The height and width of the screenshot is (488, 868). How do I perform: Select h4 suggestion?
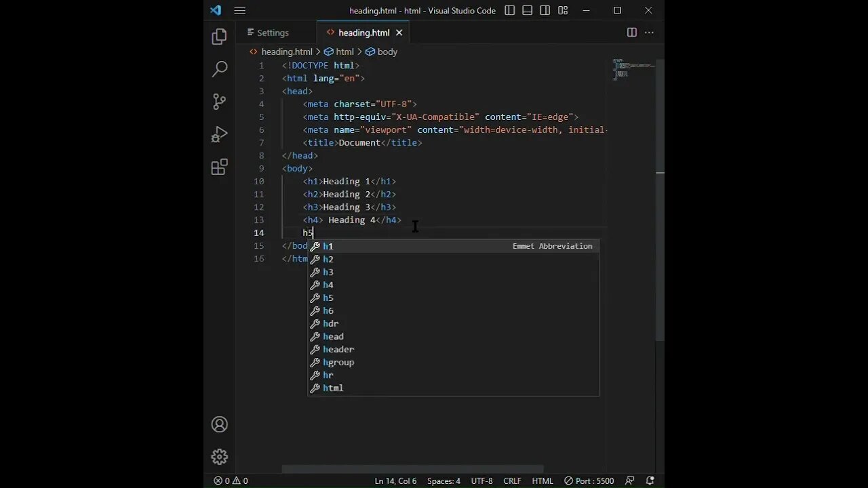(x=453, y=285)
